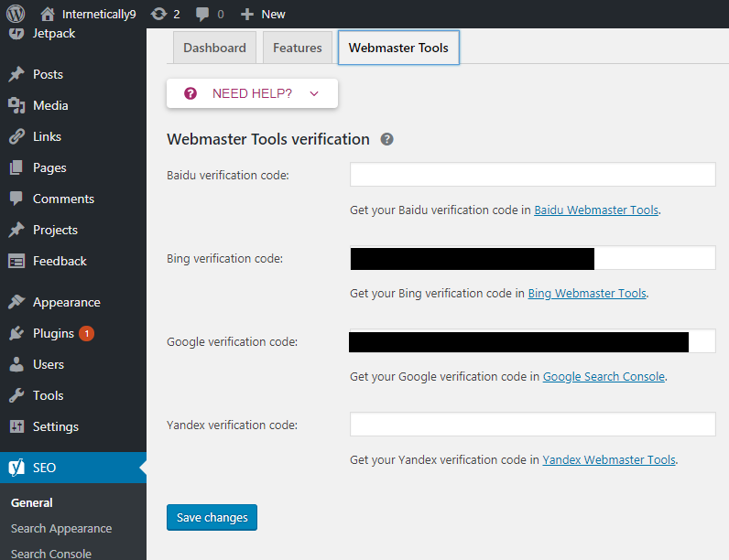The image size is (729, 560).
Task: Open the Users menu label
Action: pyautogui.click(x=49, y=364)
